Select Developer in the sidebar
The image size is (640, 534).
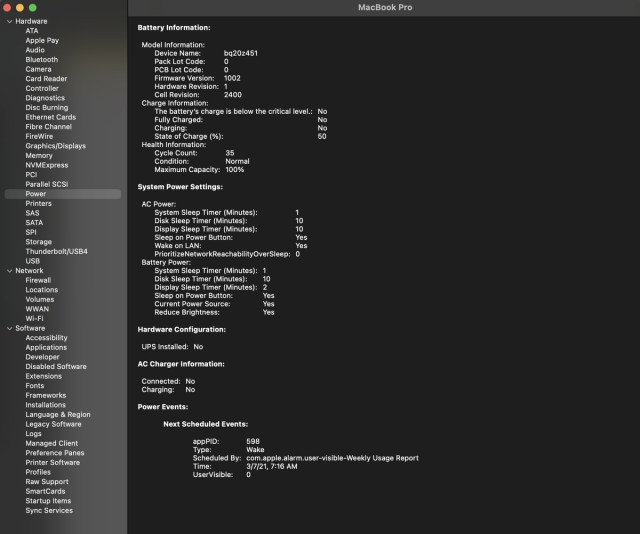coord(42,357)
